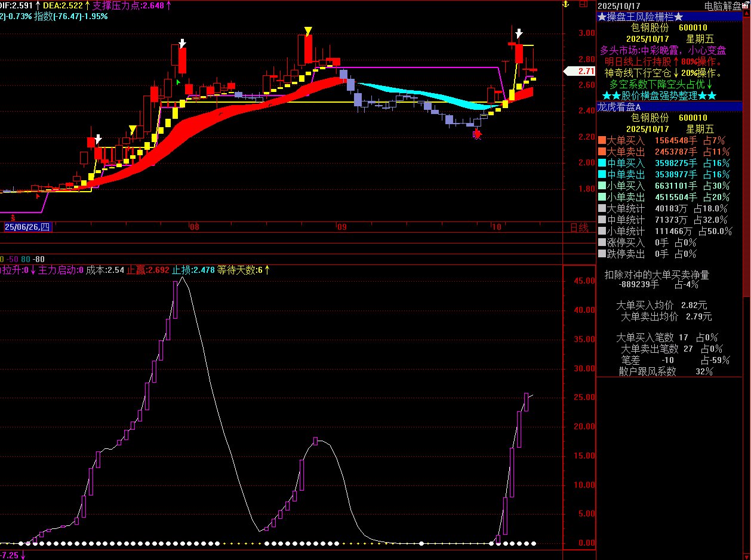Image resolution: width=751 pixels, height=560 pixels.
Task: Click the yellow anchor icon above the price axis
Action: click(x=564, y=5)
